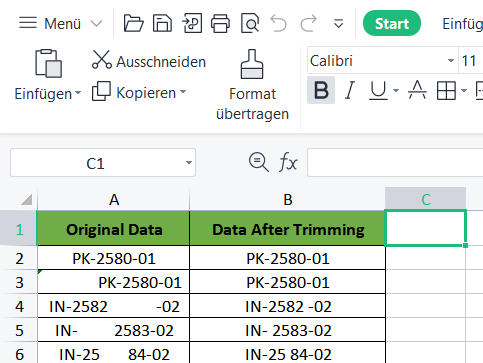
Task: Select row 1 header
Action: click(x=19, y=229)
